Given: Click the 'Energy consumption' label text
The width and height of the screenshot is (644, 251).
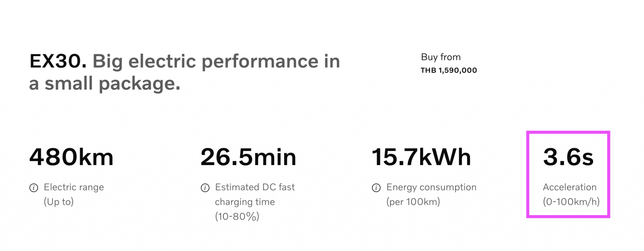Looking at the screenshot, I should click(431, 187).
